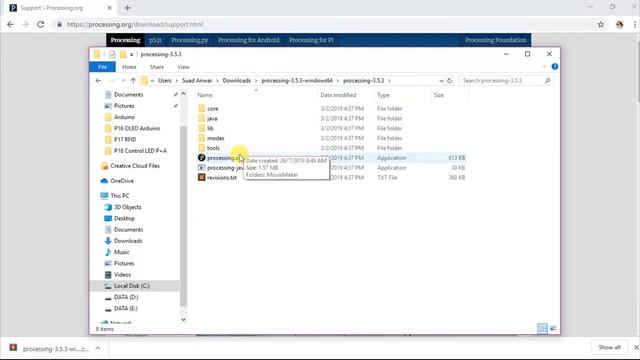Open Explorer help question mark icon
This screenshot has height=360, width=640.
click(x=554, y=67)
